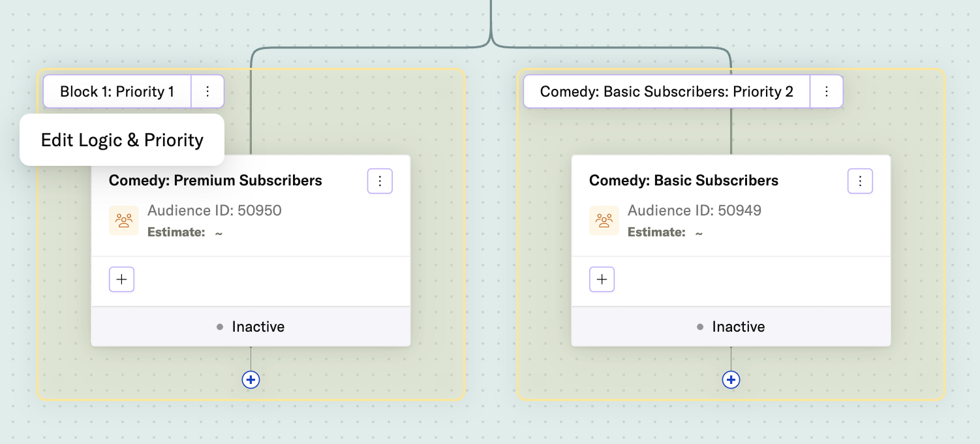Open kebab menu on Comedy: Premium Subscribers card
Screen dimensions: 980x444
coord(380,181)
